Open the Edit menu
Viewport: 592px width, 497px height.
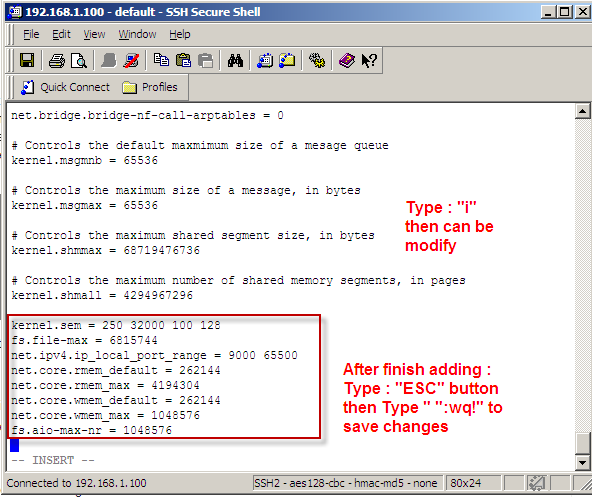coord(61,34)
